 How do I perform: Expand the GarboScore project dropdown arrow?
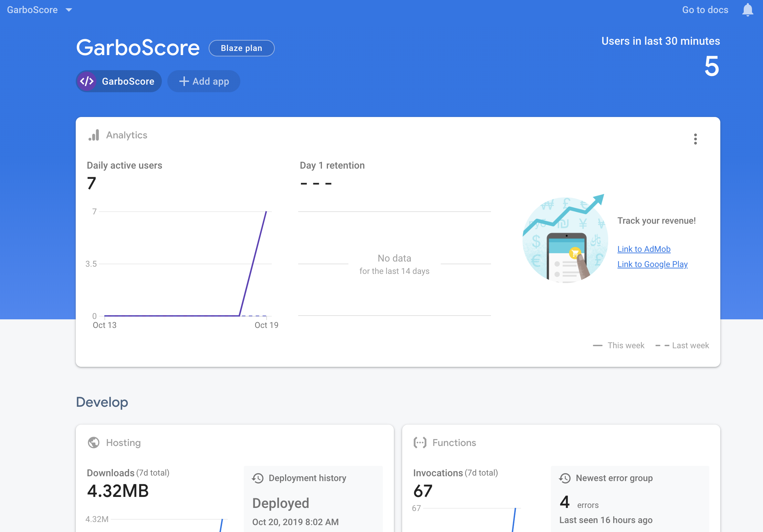(x=69, y=10)
